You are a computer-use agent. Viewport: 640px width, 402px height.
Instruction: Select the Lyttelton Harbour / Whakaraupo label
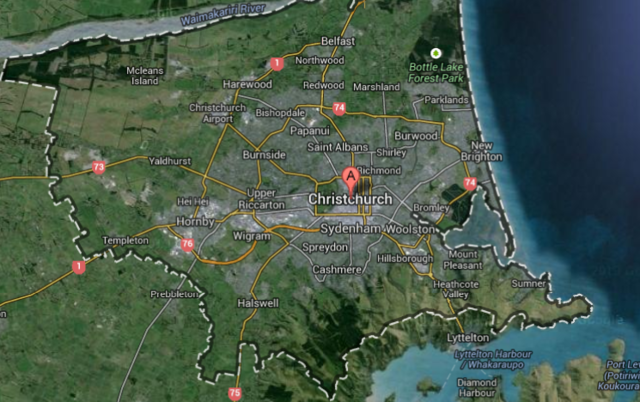493,360
